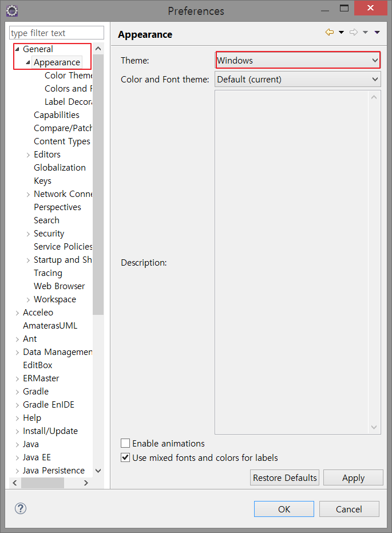The height and width of the screenshot is (533, 392).
Task: Expand the Network Connections node
Action: [x=28, y=195]
